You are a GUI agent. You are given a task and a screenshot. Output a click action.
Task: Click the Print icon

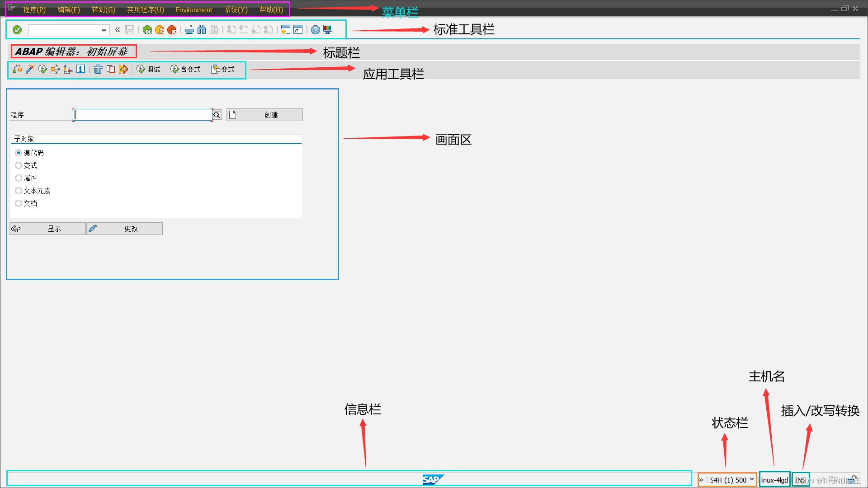(189, 29)
